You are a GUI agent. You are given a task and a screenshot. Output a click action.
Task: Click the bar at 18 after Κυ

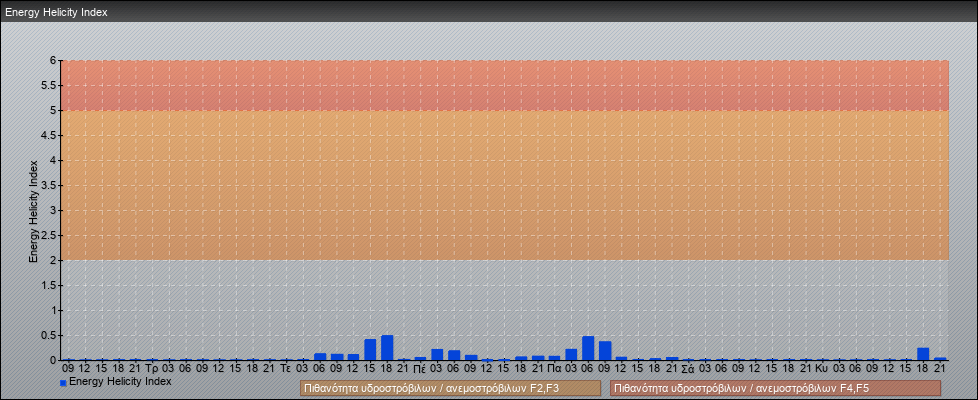pos(922,354)
